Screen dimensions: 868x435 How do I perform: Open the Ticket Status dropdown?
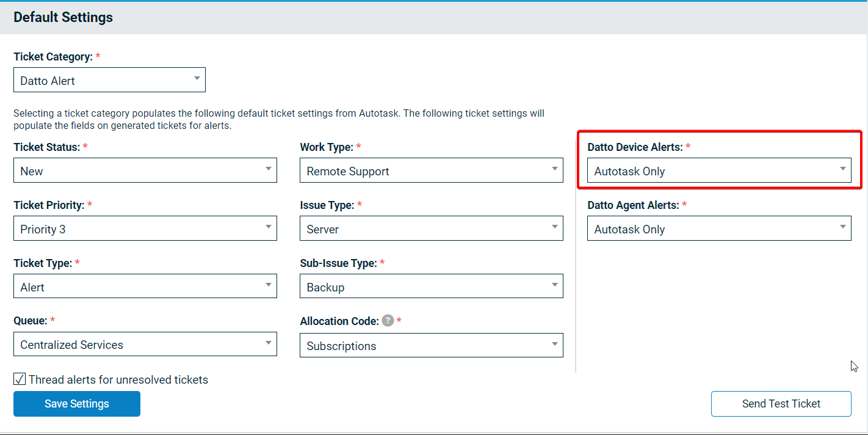145,170
